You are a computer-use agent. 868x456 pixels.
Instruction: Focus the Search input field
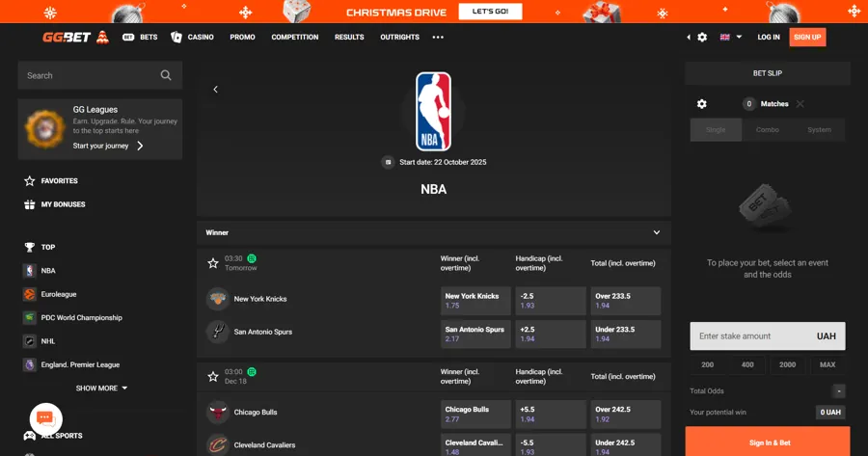point(100,75)
